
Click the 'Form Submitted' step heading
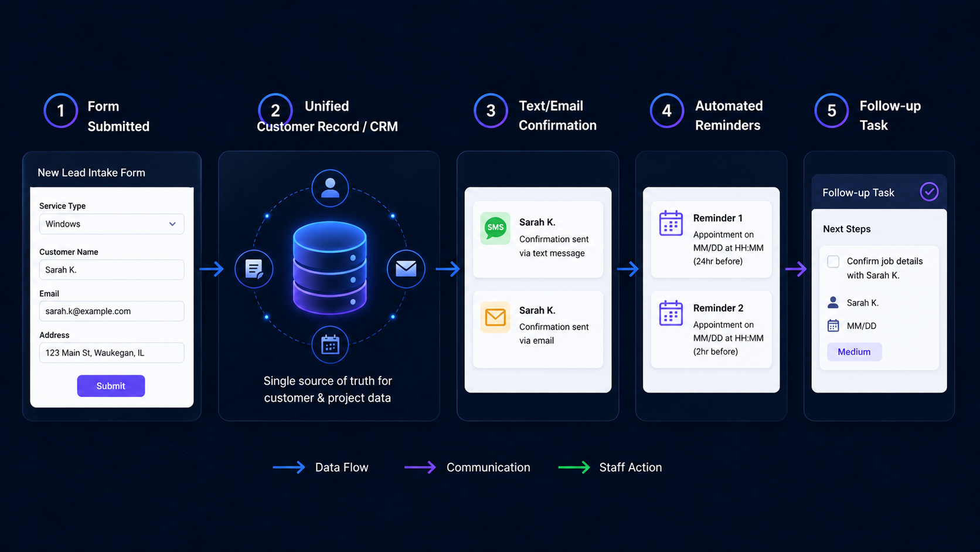(x=118, y=116)
